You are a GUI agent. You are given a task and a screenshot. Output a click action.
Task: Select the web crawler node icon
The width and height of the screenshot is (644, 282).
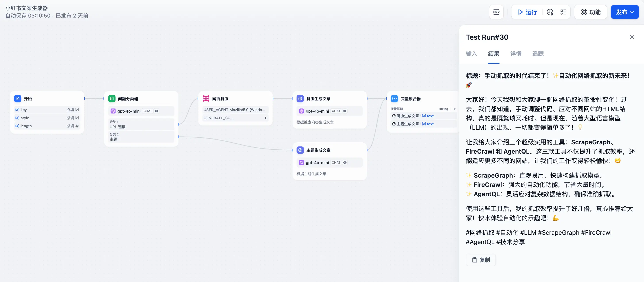206,99
